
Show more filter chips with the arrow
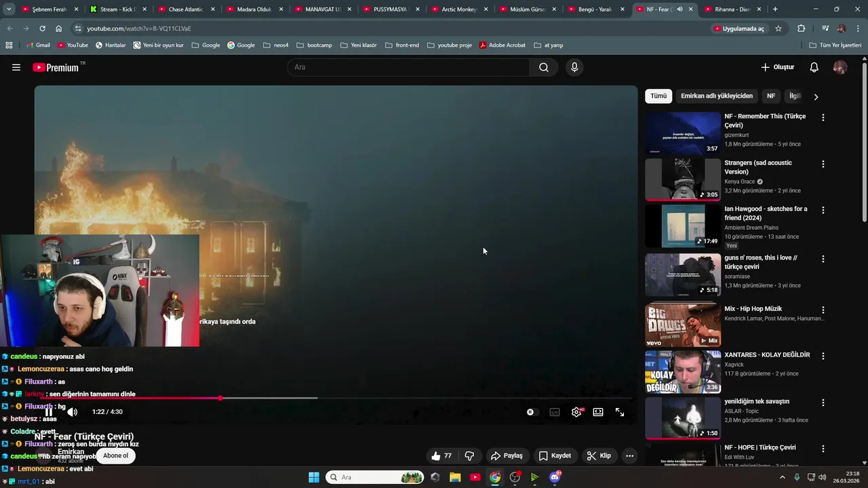click(816, 96)
